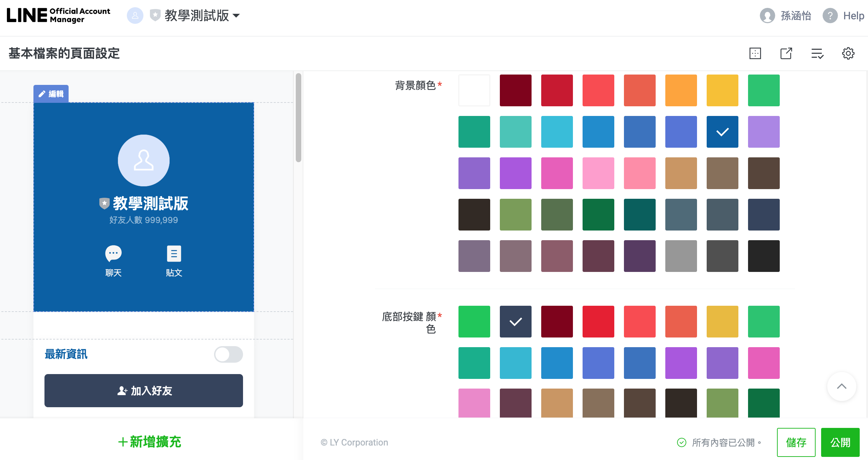Click the 所有內容已公開 status check icon
The height and width of the screenshot is (460, 868).
(x=682, y=442)
